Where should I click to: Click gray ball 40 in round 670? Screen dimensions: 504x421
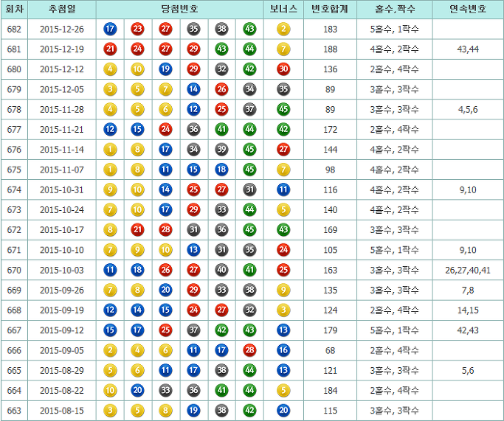221,270
